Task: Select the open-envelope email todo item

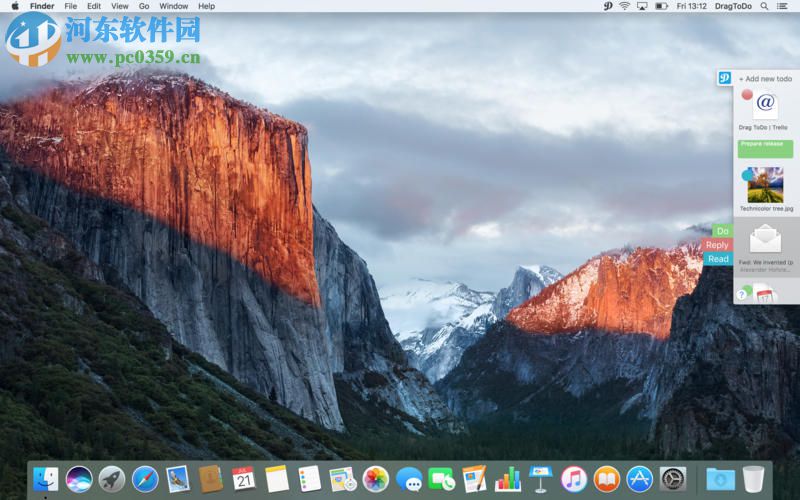Action: pyautogui.click(x=766, y=246)
